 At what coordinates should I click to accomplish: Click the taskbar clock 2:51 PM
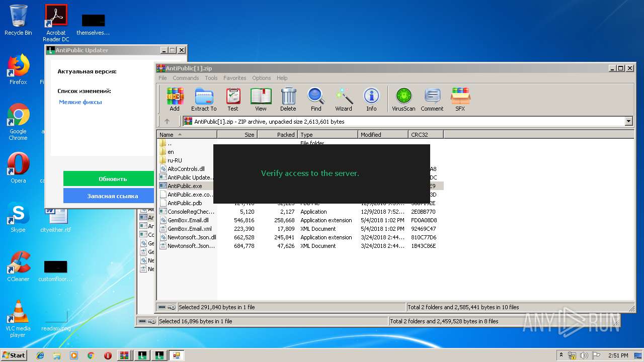[x=618, y=355]
